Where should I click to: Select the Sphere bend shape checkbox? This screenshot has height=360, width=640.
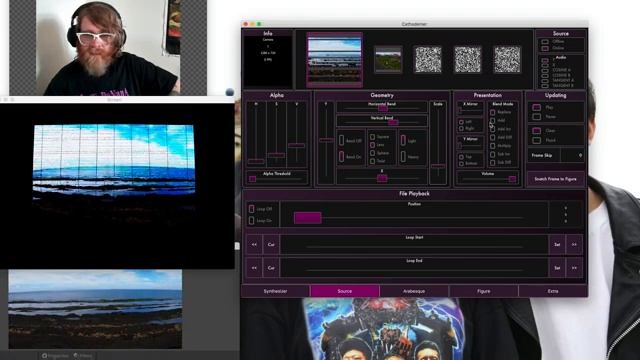tap(372, 153)
